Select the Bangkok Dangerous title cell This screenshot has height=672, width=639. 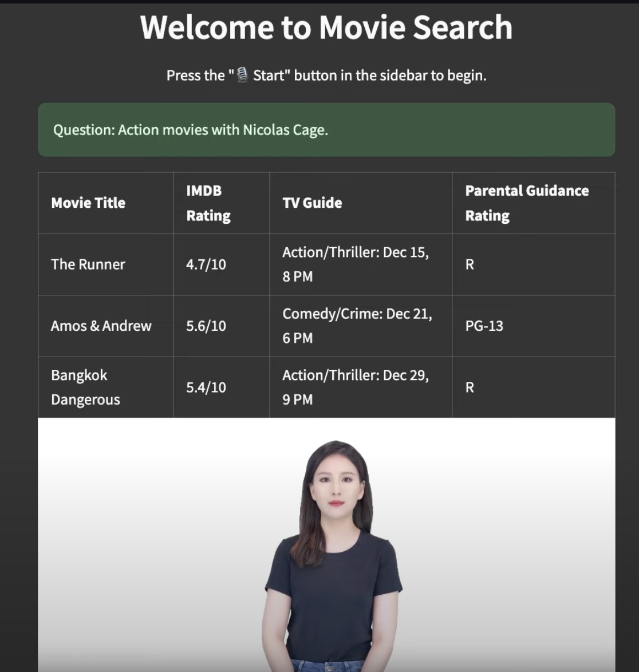tap(106, 387)
